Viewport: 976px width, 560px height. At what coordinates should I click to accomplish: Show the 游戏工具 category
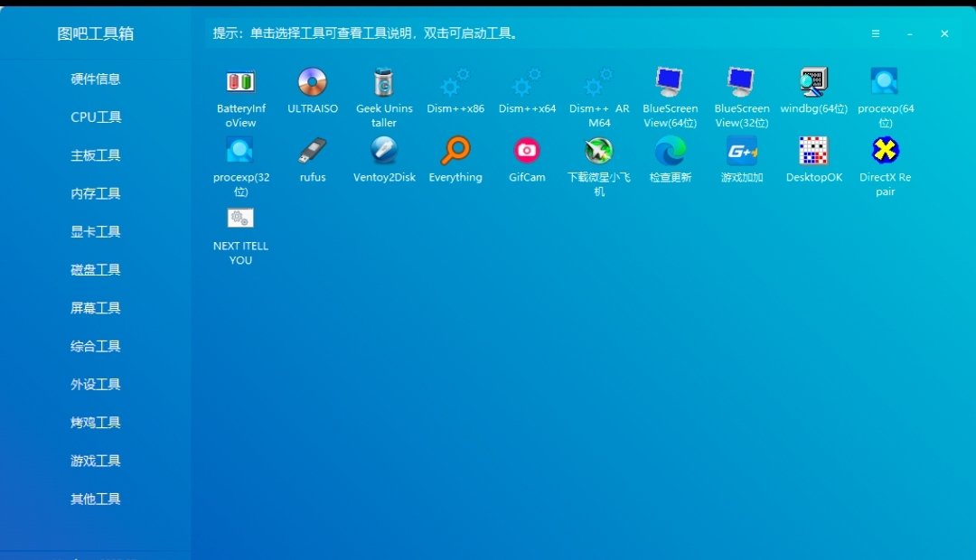coord(95,461)
